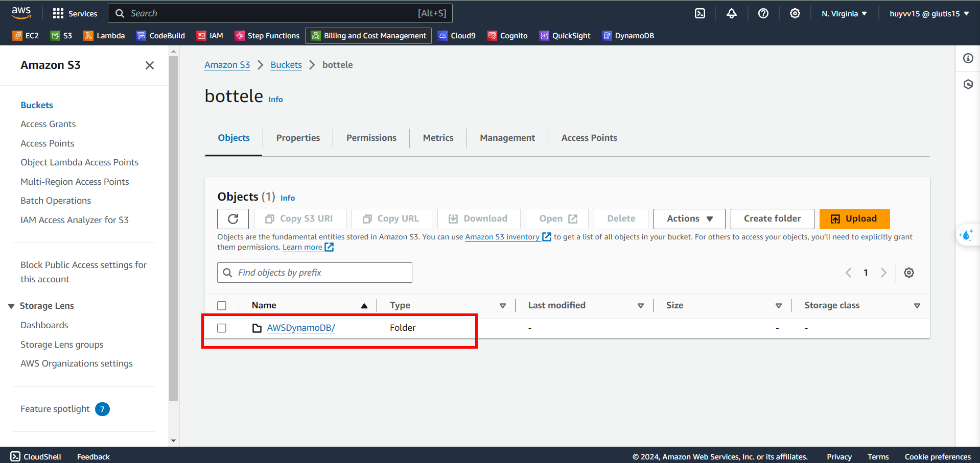Expand the Actions dropdown
The image size is (980, 463).
[689, 219]
